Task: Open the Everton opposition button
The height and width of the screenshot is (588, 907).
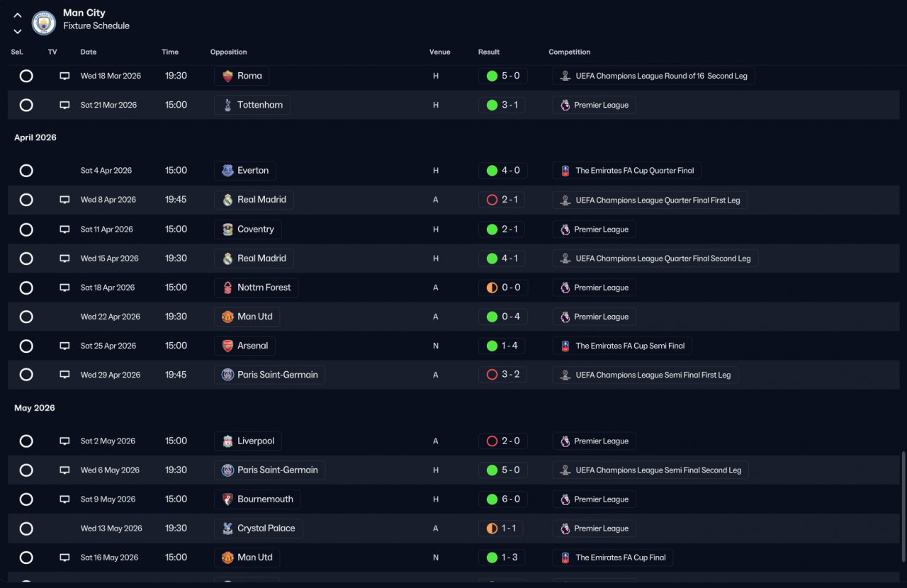Action: pos(245,171)
